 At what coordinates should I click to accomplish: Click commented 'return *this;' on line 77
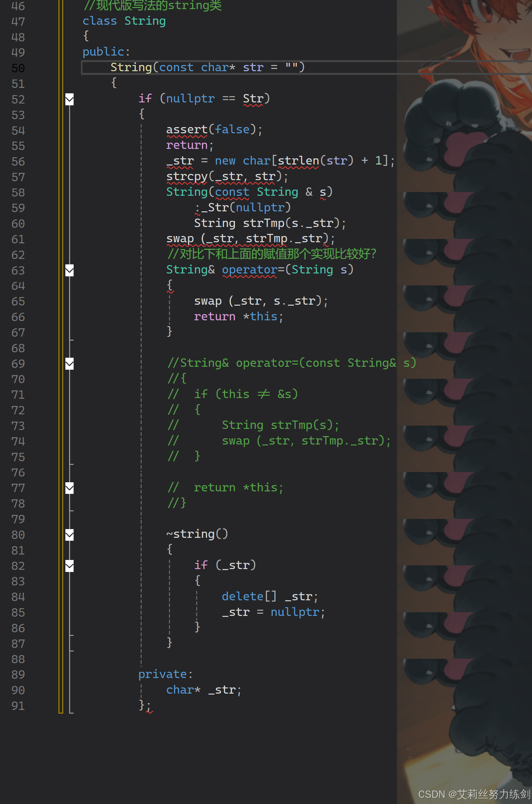click(238, 488)
